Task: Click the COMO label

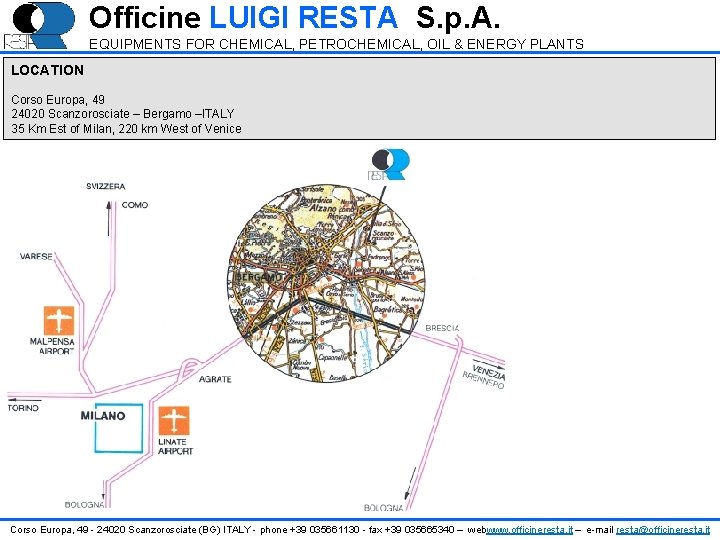Action: 135,205
